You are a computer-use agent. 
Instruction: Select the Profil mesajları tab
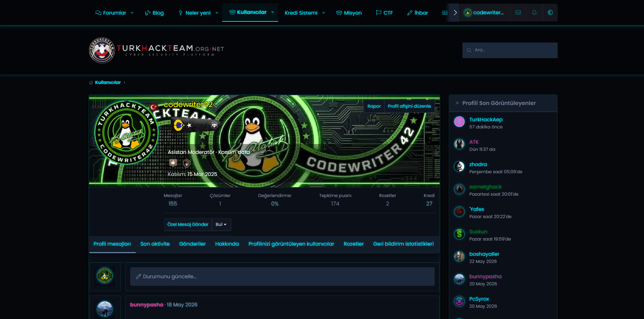click(x=112, y=244)
